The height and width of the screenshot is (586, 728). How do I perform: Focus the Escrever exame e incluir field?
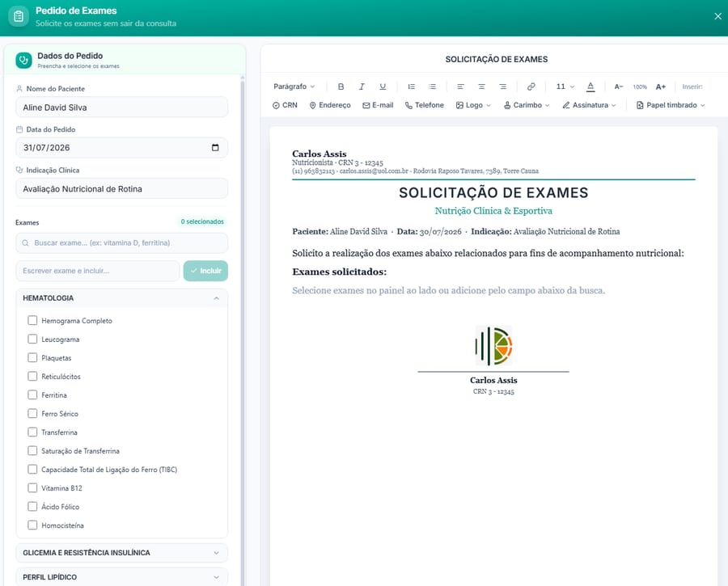click(98, 271)
